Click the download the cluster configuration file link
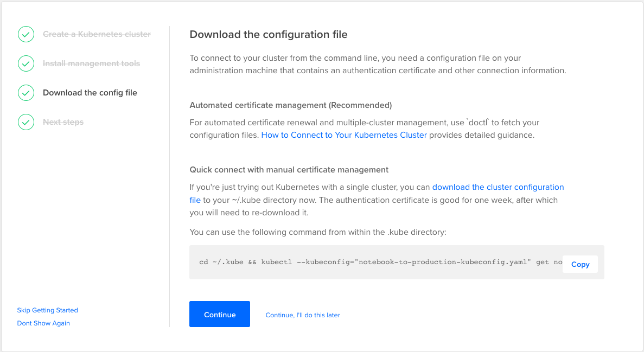The height and width of the screenshot is (352, 644). click(498, 187)
